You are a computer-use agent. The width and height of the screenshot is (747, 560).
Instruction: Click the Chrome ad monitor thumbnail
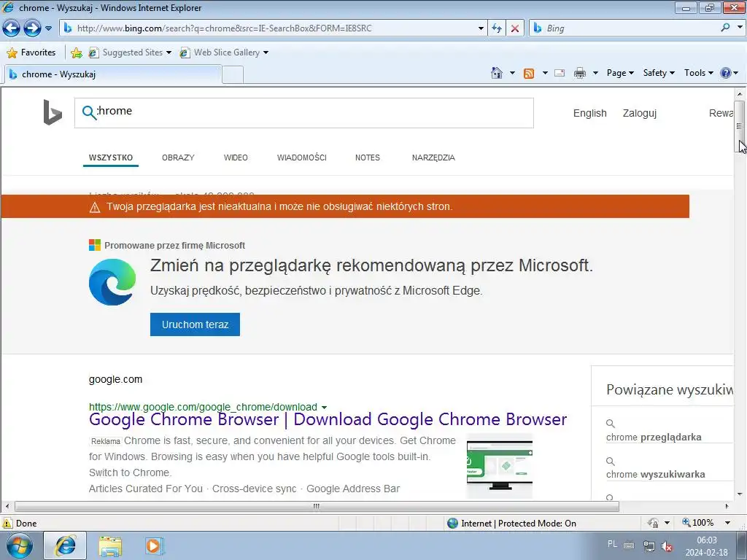point(500,466)
